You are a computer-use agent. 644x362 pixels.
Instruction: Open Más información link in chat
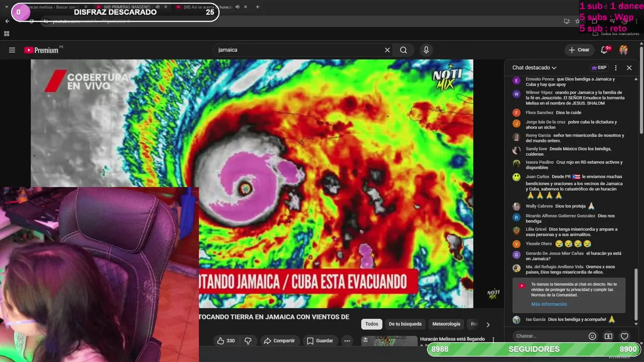click(x=548, y=304)
